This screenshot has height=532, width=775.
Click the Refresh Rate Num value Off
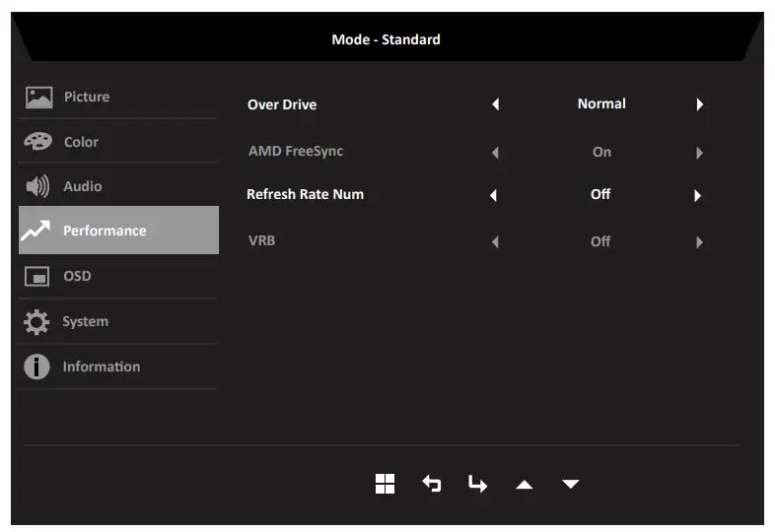[x=600, y=194]
